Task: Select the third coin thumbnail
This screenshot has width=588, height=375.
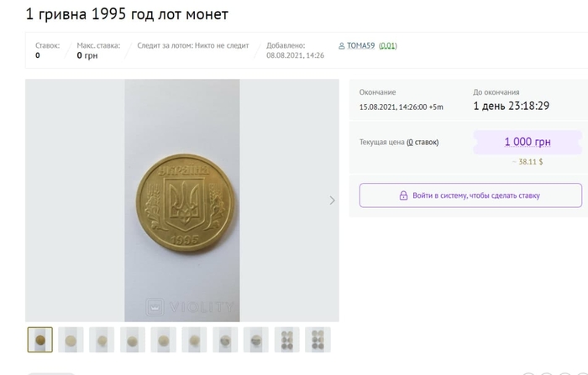Action: pos(102,340)
